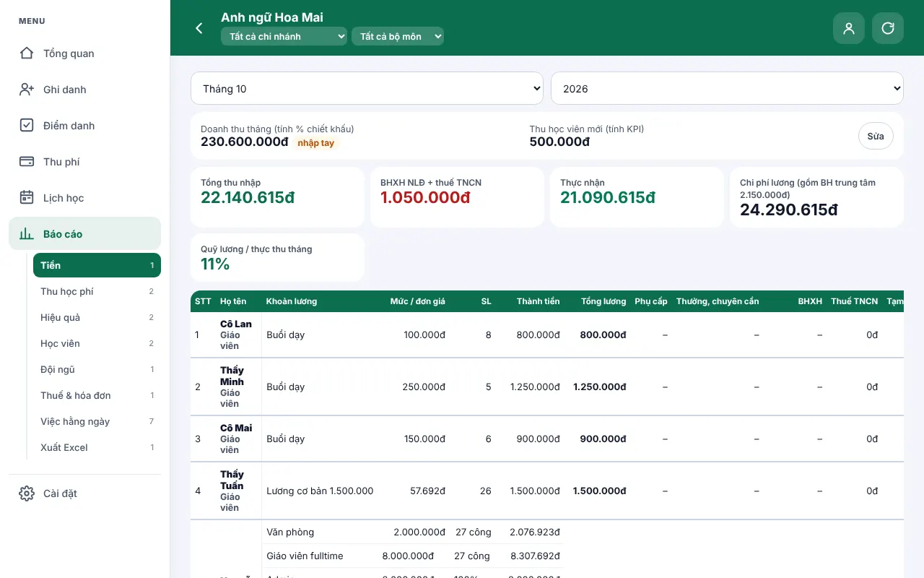This screenshot has height=578, width=924.
Task: Select the Tiền report sub-tab
Action: (97, 265)
